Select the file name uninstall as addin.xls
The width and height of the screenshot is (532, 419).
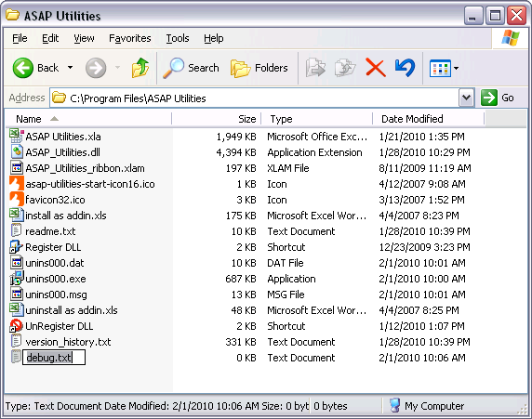tap(72, 310)
